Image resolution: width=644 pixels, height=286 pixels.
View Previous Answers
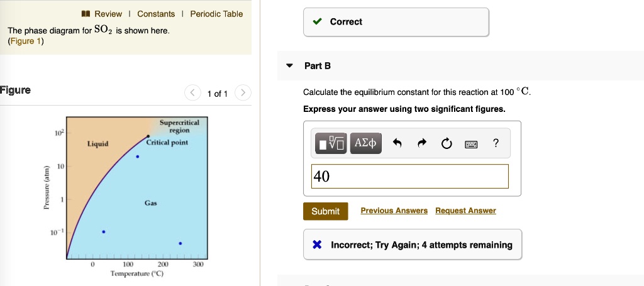[x=394, y=211]
